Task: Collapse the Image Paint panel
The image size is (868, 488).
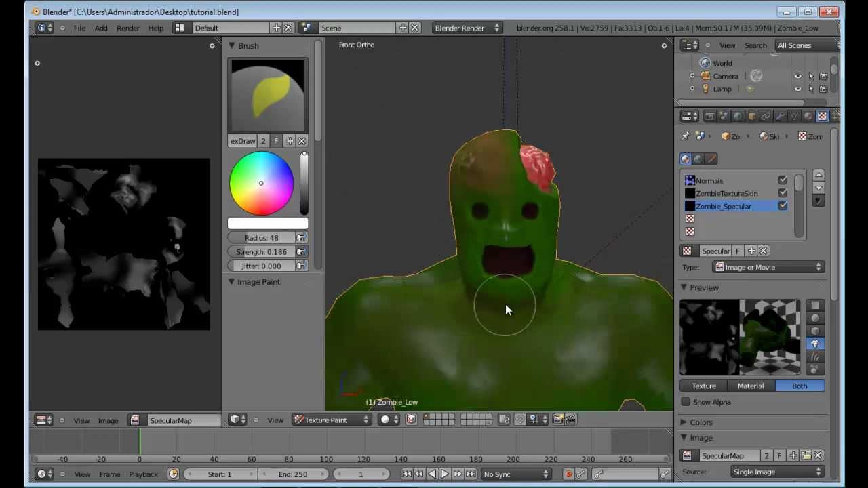Action: click(231, 282)
